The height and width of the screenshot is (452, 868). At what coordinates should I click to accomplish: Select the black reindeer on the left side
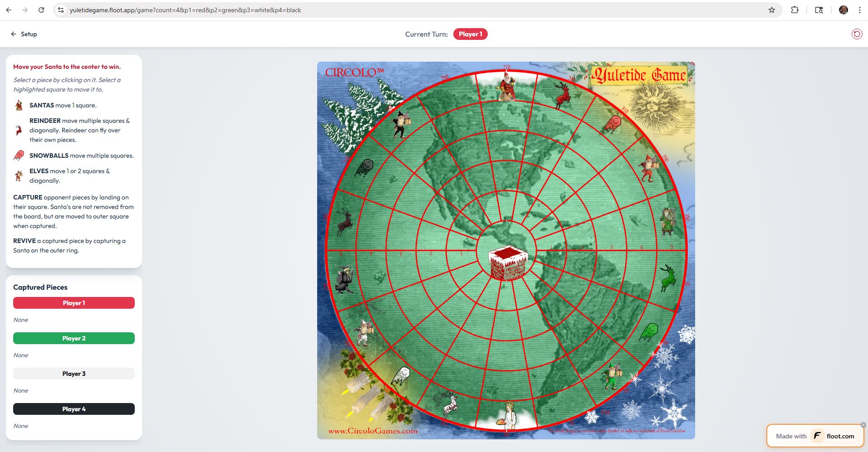[345, 222]
